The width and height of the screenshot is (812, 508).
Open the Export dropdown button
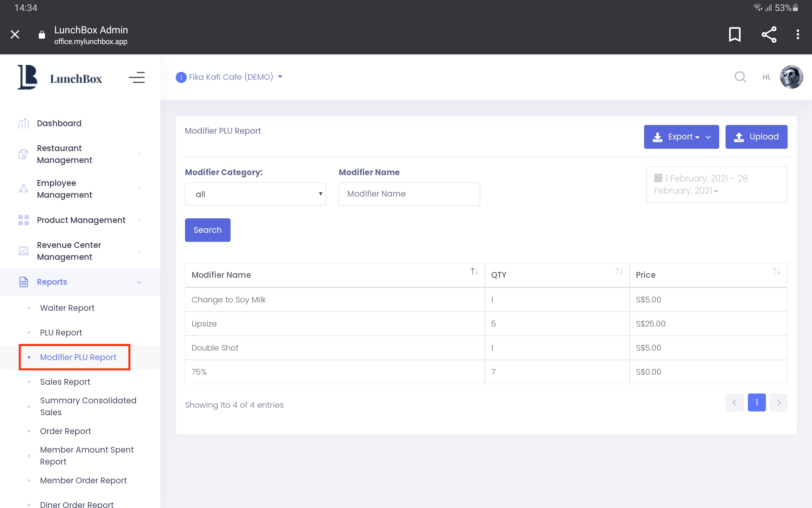coord(681,137)
